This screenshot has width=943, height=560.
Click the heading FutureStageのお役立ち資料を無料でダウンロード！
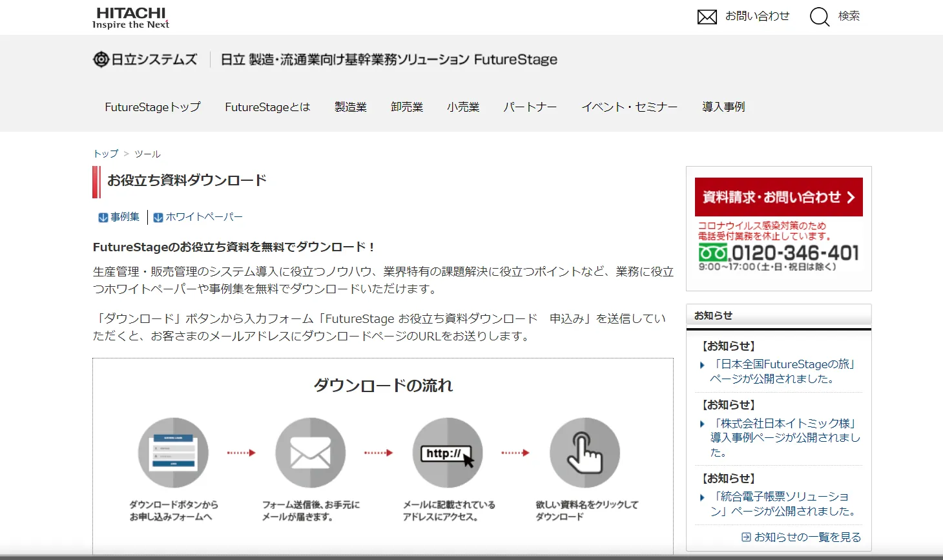234,247
